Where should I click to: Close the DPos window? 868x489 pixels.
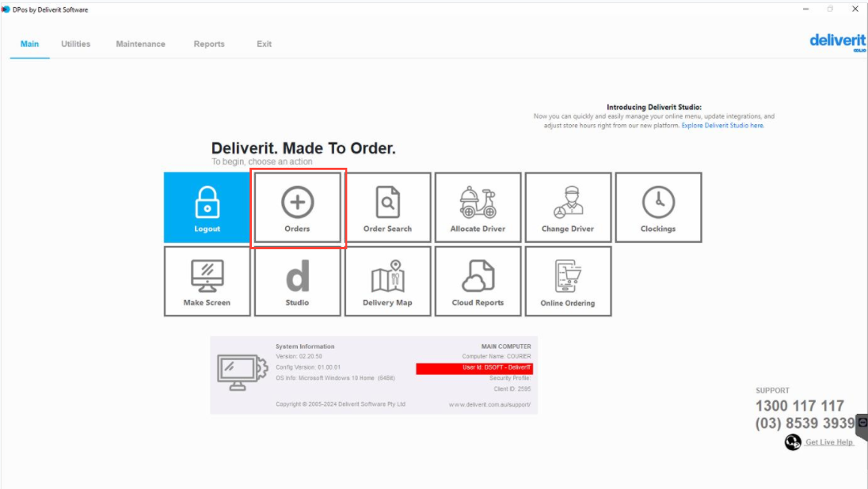(x=855, y=9)
